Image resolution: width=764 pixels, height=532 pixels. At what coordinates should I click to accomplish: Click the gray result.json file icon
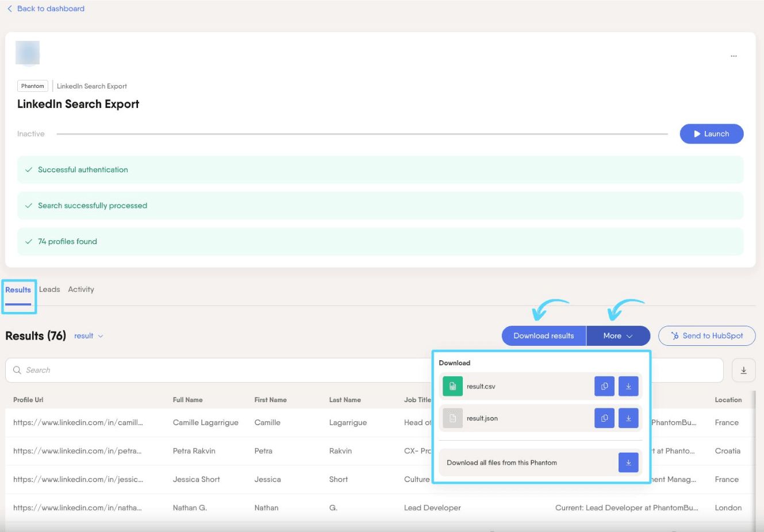click(452, 418)
